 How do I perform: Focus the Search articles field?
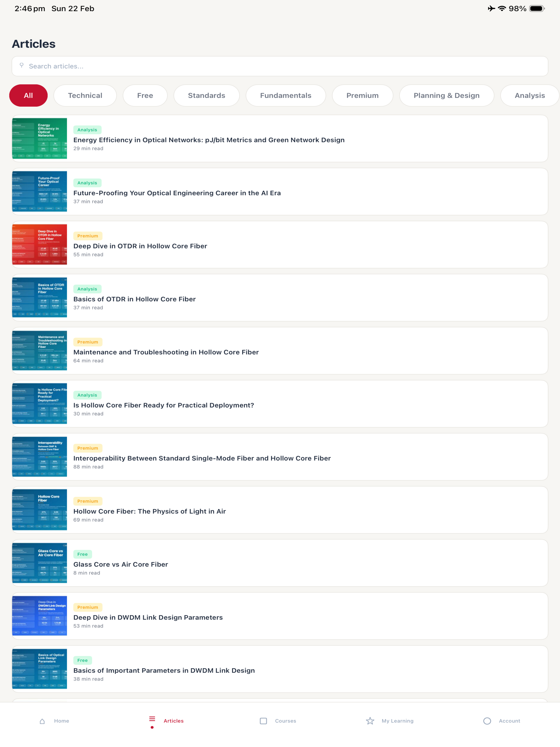(x=280, y=66)
